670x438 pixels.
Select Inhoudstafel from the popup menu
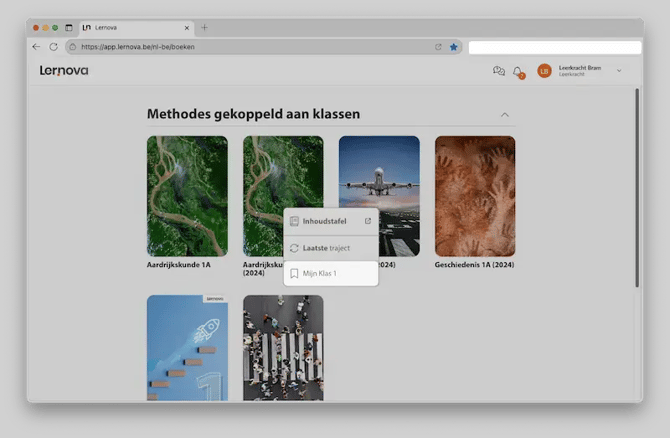click(x=324, y=221)
